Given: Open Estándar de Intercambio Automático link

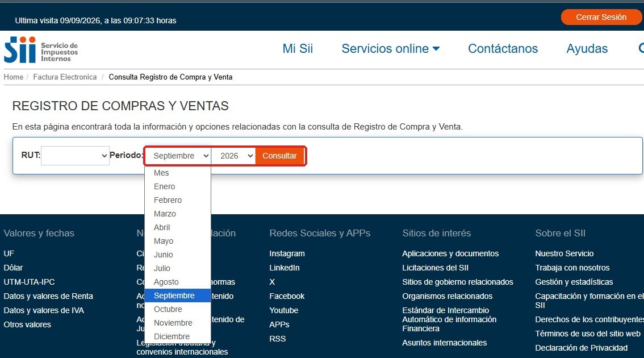Looking at the screenshot, I should [449, 319].
